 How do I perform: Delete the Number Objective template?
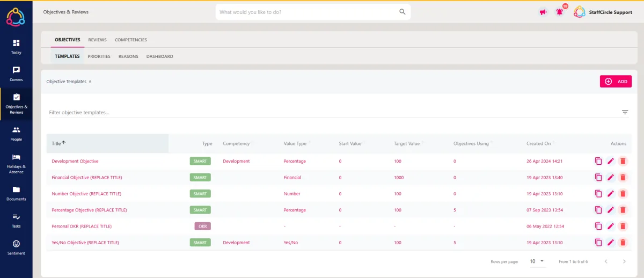point(623,194)
